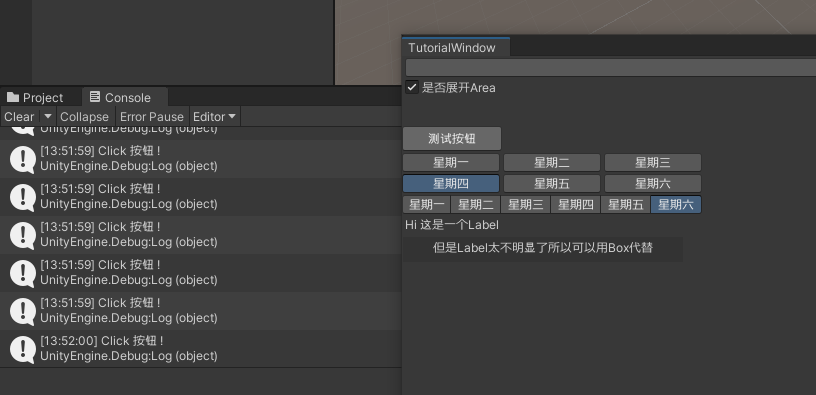The image size is (816, 395).
Task: Toggle Collapse in the Console toolbar
Action: click(84, 117)
